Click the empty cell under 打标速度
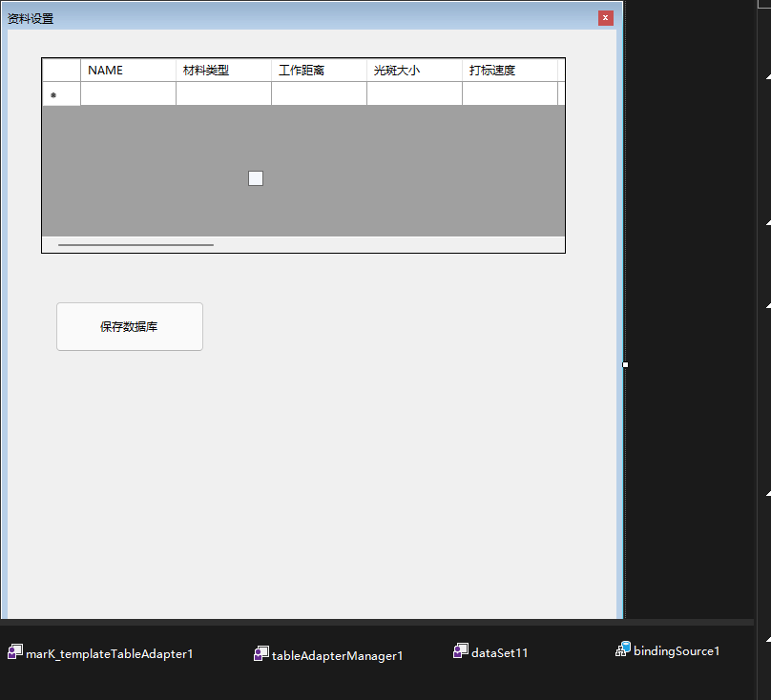Image resolution: width=771 pixels, height=700 pixels. 510,93
